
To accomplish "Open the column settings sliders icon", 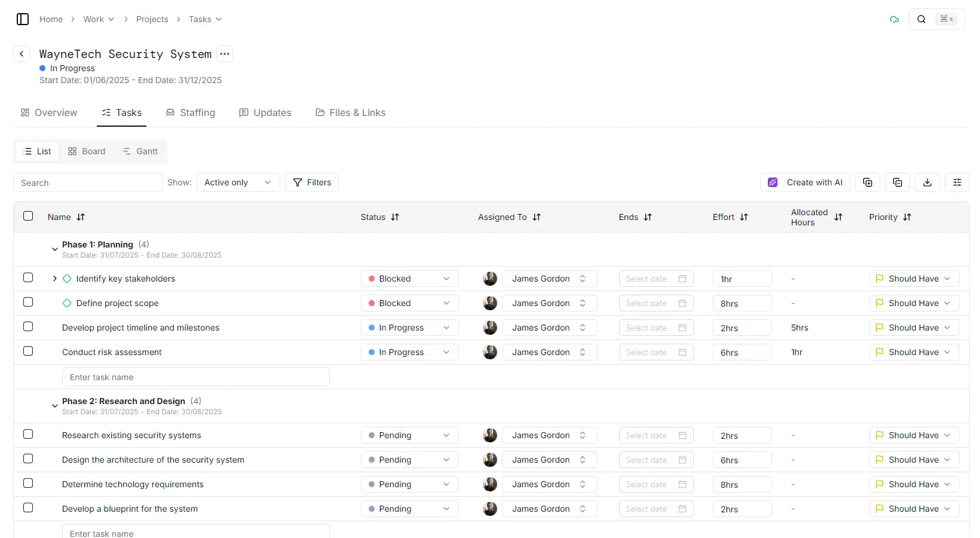I will [957, 182].
